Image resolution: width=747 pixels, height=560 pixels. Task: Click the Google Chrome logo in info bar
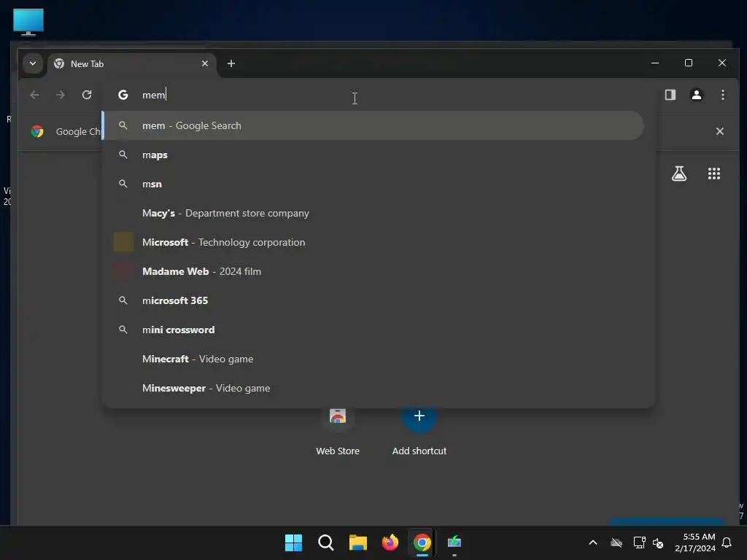click(37, 131)
